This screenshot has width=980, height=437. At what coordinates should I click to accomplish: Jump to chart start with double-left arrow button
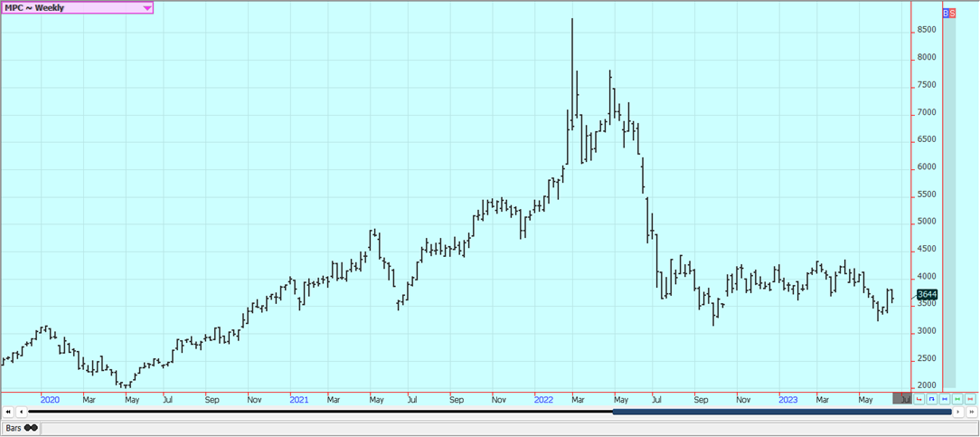(x=8, y=412)
